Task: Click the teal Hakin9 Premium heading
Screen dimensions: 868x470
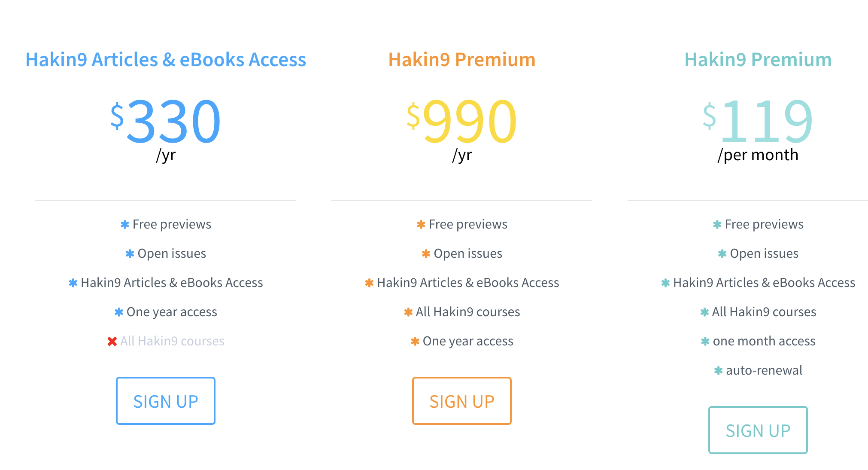Action: pyautogui.click(x=758, y=60)
